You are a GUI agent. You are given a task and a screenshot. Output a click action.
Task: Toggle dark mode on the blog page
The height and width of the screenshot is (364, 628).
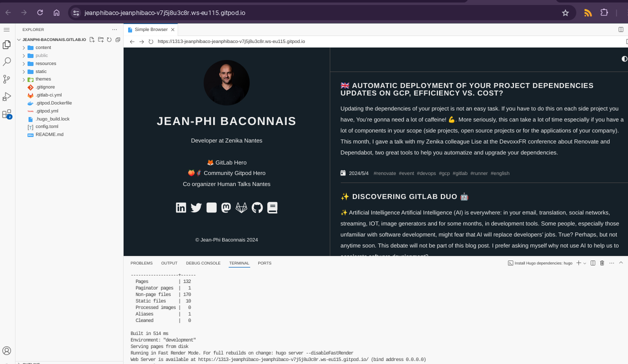click(x=624, y=59)
